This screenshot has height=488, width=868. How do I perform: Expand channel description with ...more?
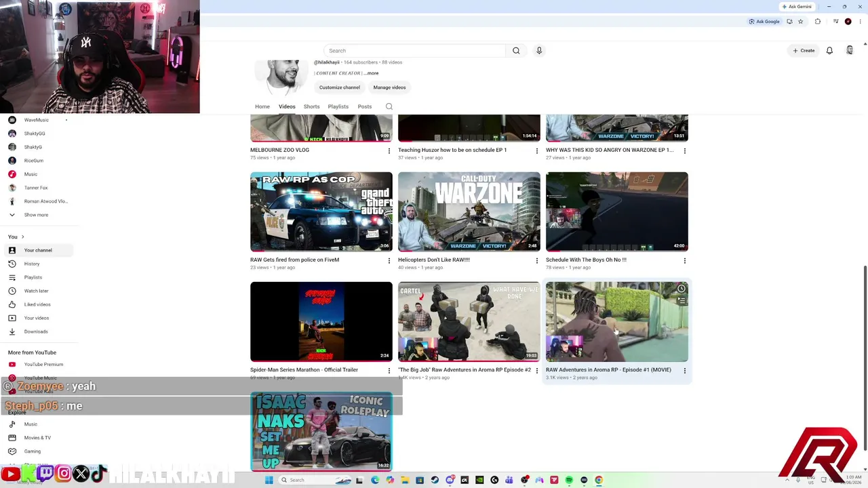[x=370, y=73]
